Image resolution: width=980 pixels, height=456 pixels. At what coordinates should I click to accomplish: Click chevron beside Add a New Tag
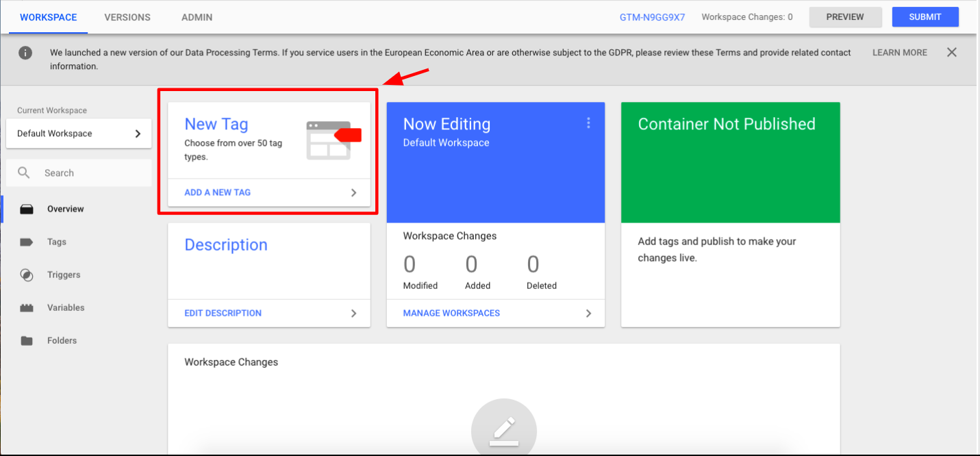pos(353,193)
